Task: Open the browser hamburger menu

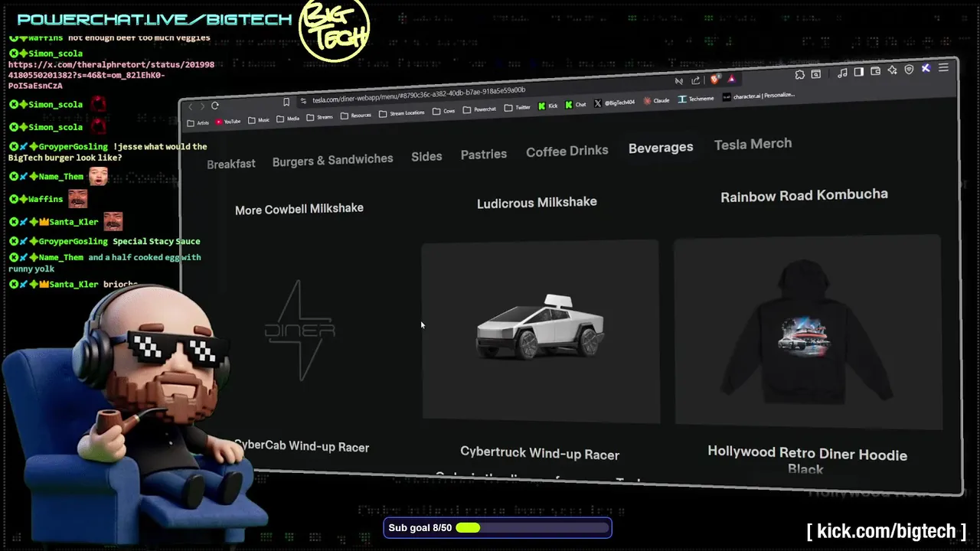Action: click(943, 68)
